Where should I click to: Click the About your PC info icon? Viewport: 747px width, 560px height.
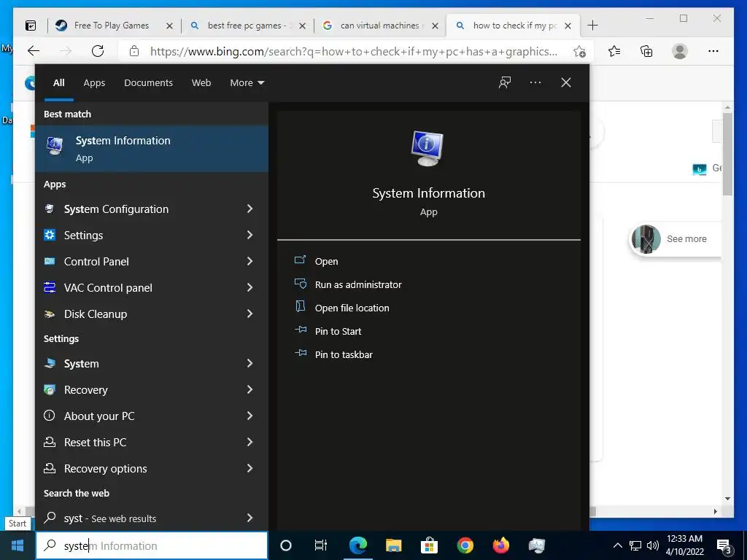(x=50, y=416)
